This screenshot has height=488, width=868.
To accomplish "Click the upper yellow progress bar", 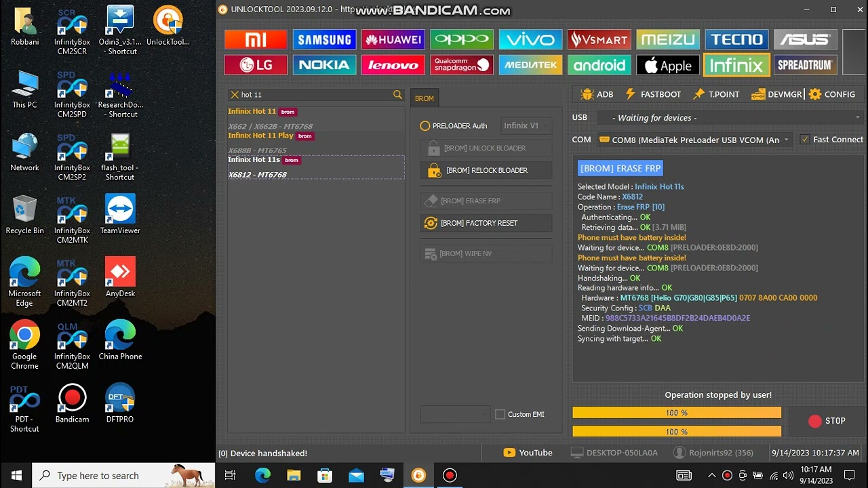I will 676,413.
